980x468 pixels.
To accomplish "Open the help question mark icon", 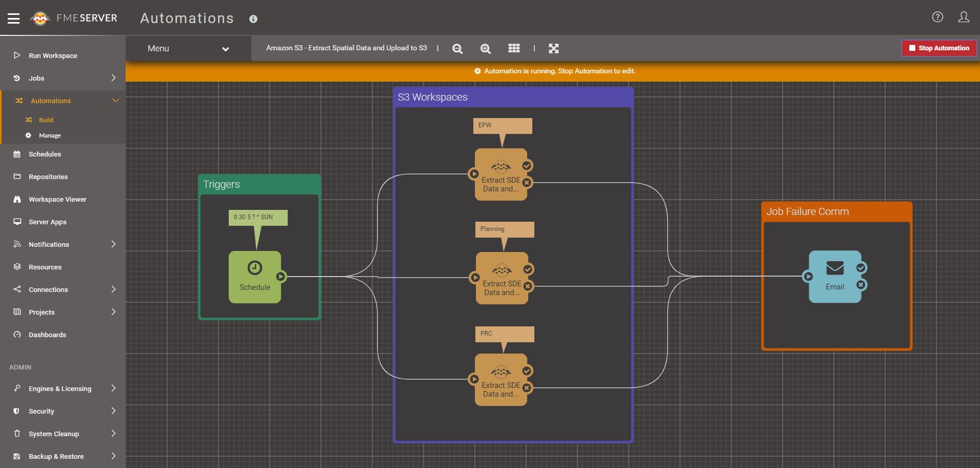I will pyautogui.click(x=937, y=17).
